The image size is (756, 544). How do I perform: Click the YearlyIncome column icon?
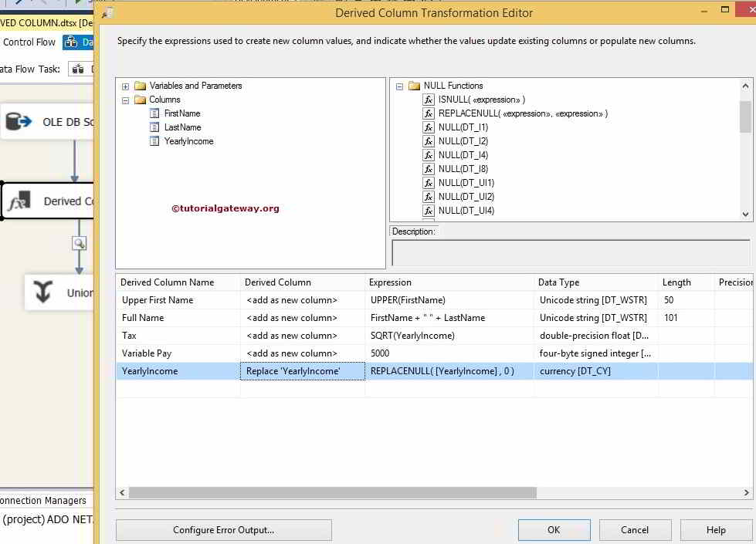(154, 141)
